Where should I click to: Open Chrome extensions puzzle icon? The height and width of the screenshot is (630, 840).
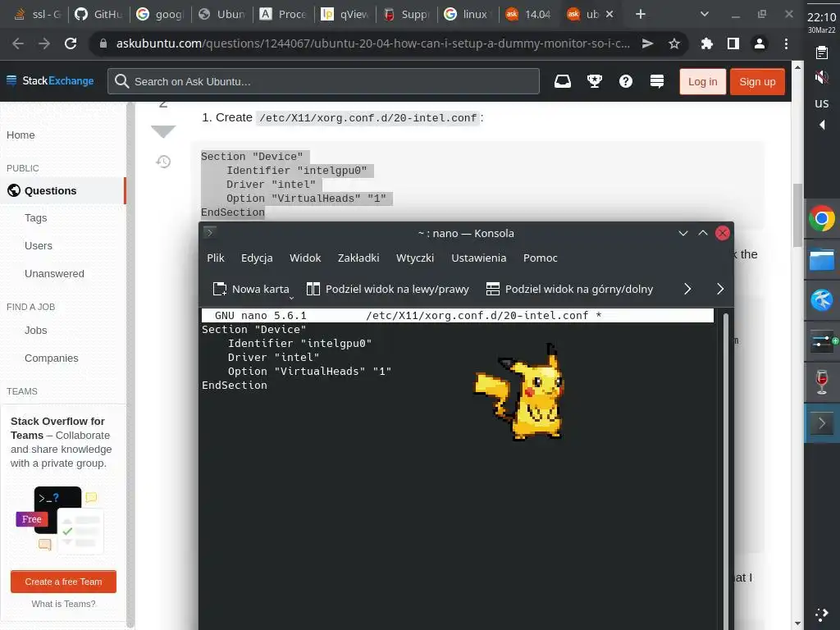(706, 43)
